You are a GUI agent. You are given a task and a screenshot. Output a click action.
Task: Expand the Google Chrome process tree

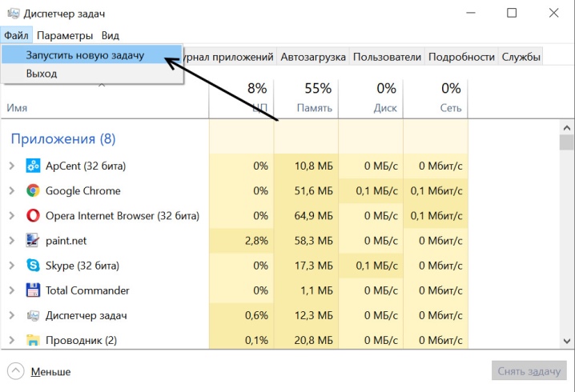click(12, 191)
